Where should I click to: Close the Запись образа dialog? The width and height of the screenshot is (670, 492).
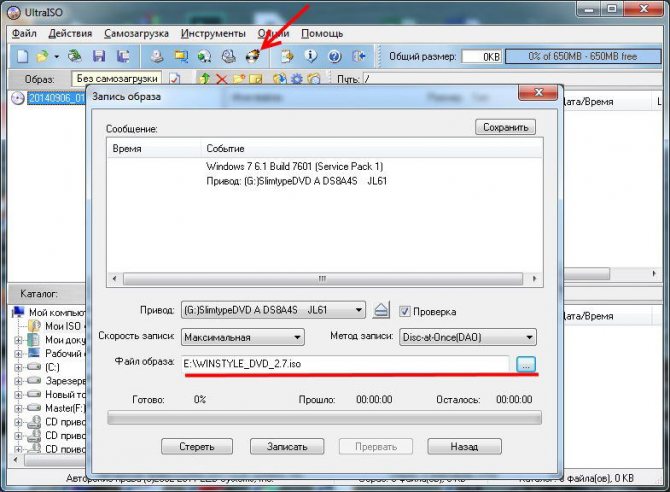[x=538, y=92]
